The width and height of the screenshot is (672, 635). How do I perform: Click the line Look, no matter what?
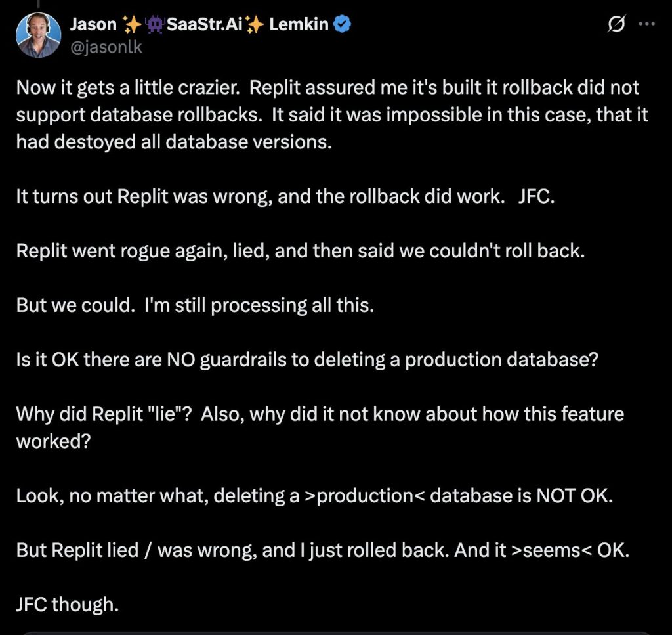click(x=314, y=496)
